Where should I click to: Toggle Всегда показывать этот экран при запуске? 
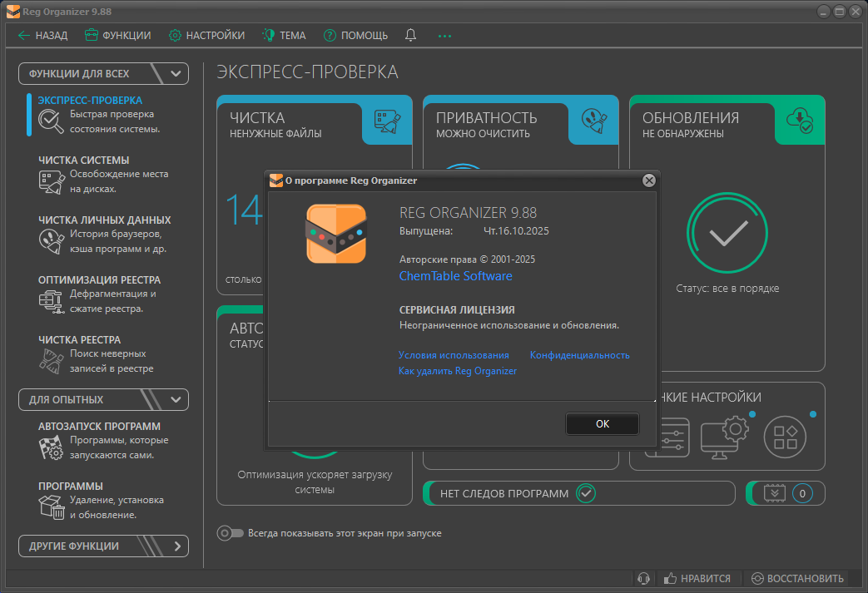[x=231, y=533]
